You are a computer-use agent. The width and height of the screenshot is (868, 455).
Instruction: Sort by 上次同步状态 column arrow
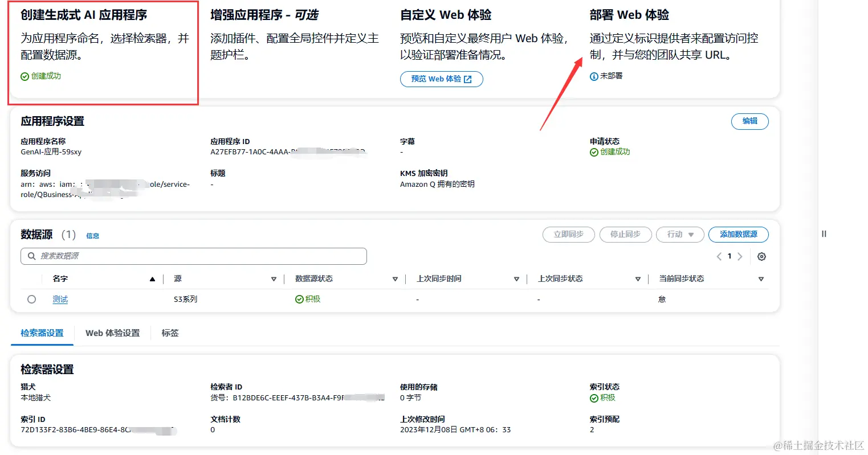point(638,279)
